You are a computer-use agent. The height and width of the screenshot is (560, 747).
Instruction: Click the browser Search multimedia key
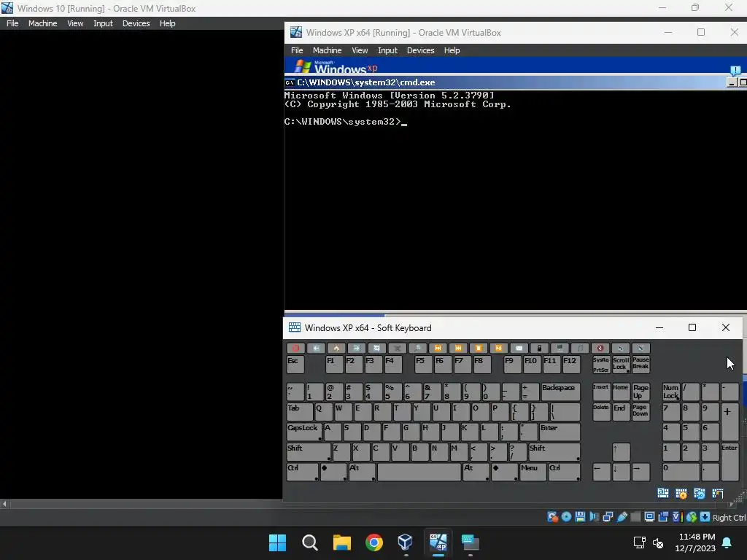coord(417,348)
